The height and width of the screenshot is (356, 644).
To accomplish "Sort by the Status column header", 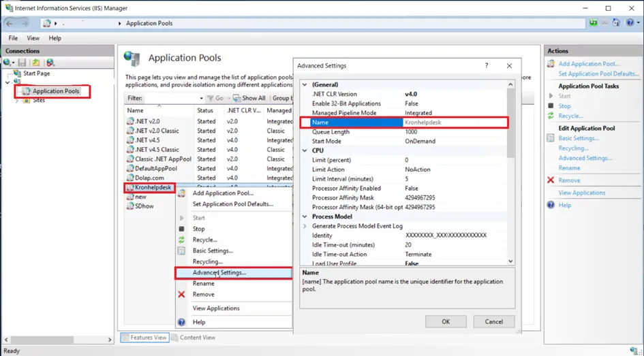I will click(x=205, y=110).
